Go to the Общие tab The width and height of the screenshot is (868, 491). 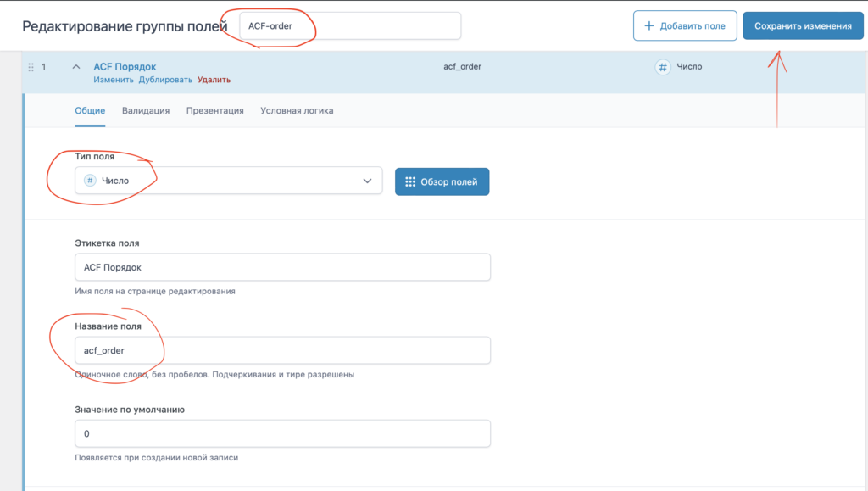click(x=90, y=110)
